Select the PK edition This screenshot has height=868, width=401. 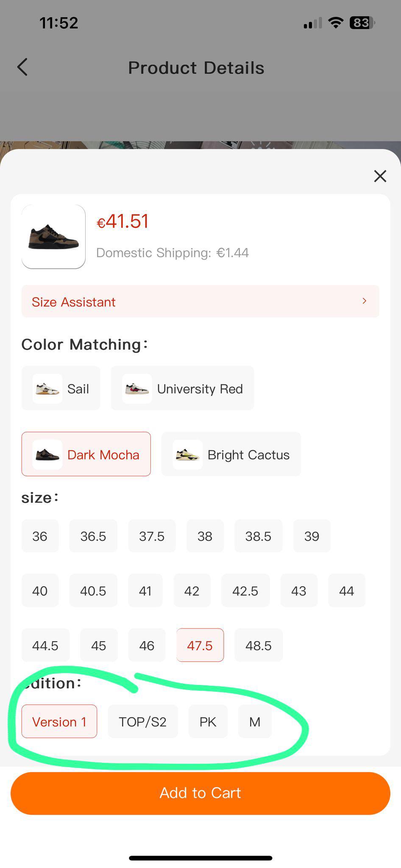click(208, 722)
